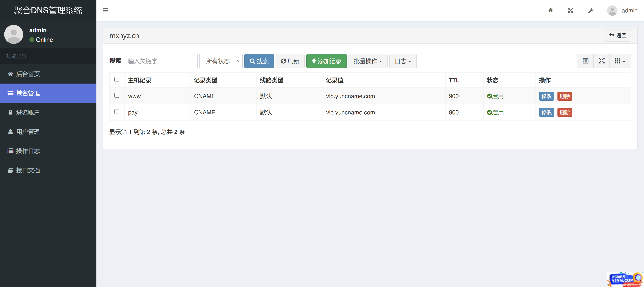
Task: Toggle fullscreen with the top bar expand icon
Action: tap(571, 10)
